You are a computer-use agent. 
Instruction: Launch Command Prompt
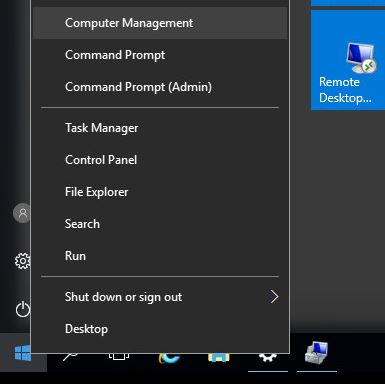tap(160, 55)
